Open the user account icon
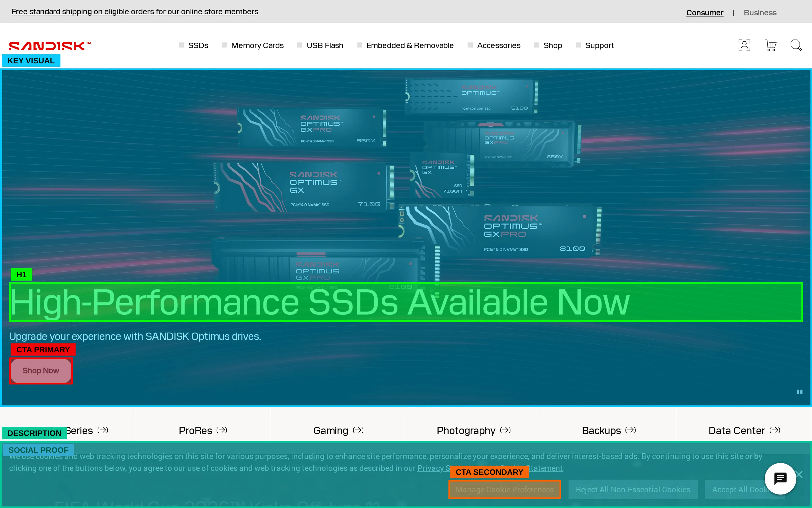 pyautogui.click(x=744, y=45)
